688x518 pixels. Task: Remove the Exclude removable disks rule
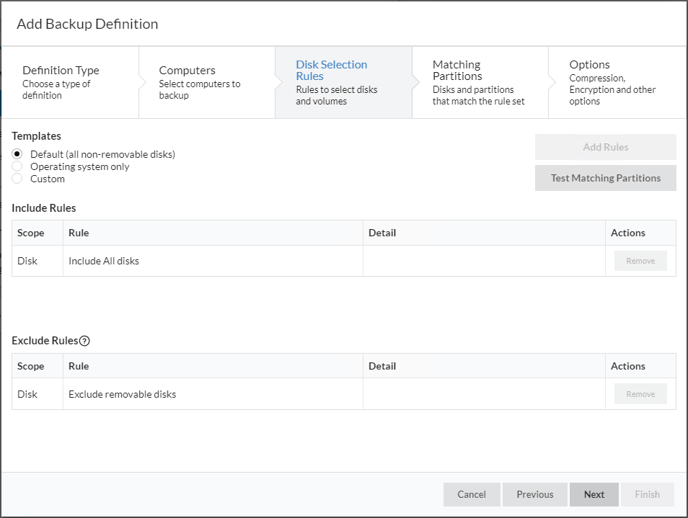[640, 394]
